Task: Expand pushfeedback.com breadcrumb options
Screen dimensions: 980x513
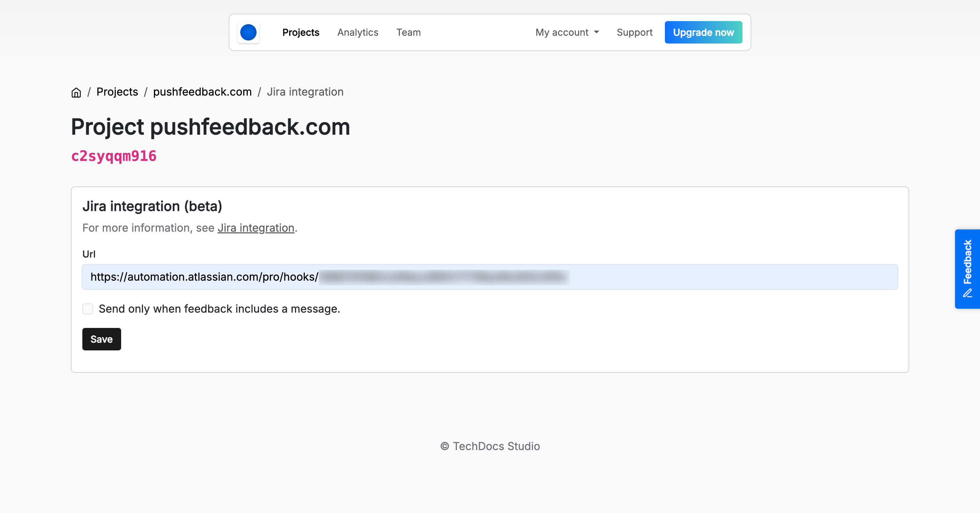Action: (x=202, y=92)
